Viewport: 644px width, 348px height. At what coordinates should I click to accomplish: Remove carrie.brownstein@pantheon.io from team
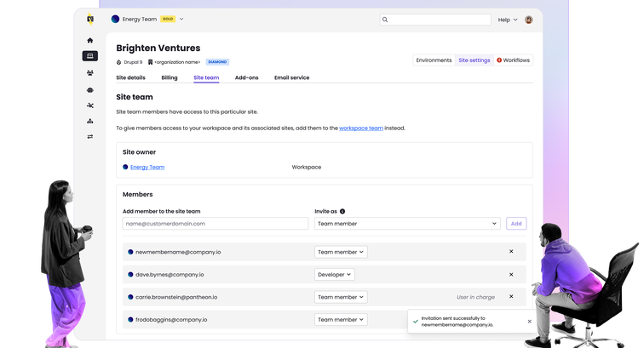tap(511, 296)
